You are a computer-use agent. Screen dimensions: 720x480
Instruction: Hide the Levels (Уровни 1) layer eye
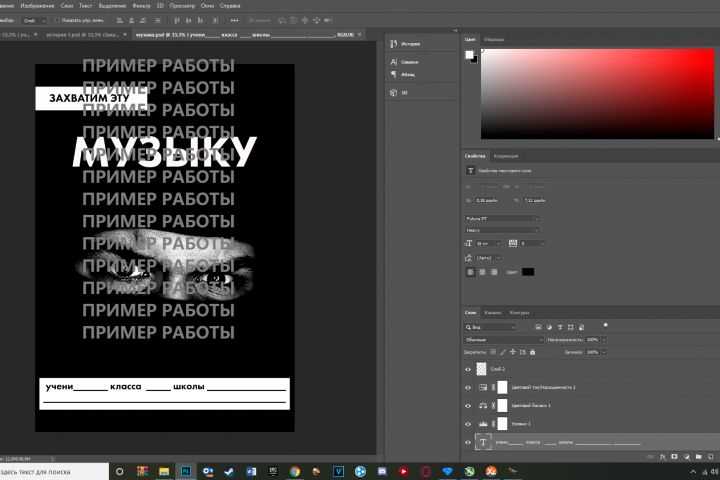pos(468,424)
